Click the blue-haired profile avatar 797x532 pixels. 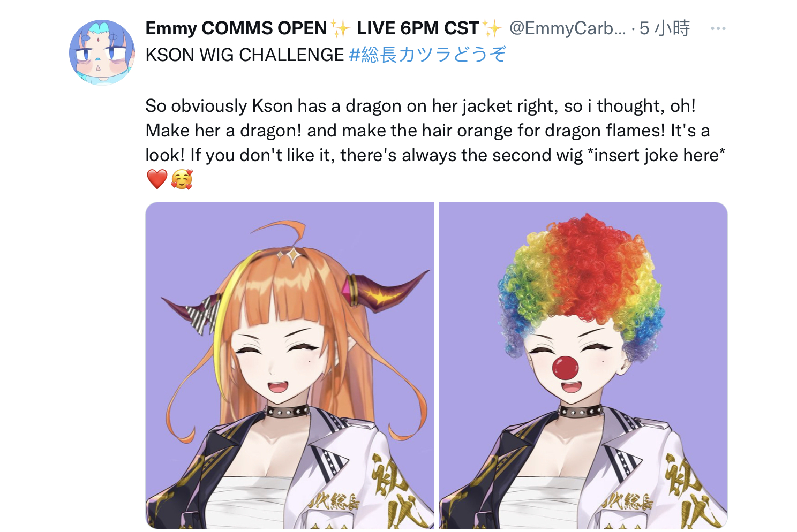click(x=102, y=52)
